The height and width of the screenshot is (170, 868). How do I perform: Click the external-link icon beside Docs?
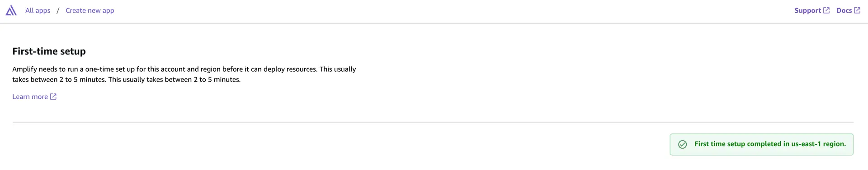[x=857, y=10]
